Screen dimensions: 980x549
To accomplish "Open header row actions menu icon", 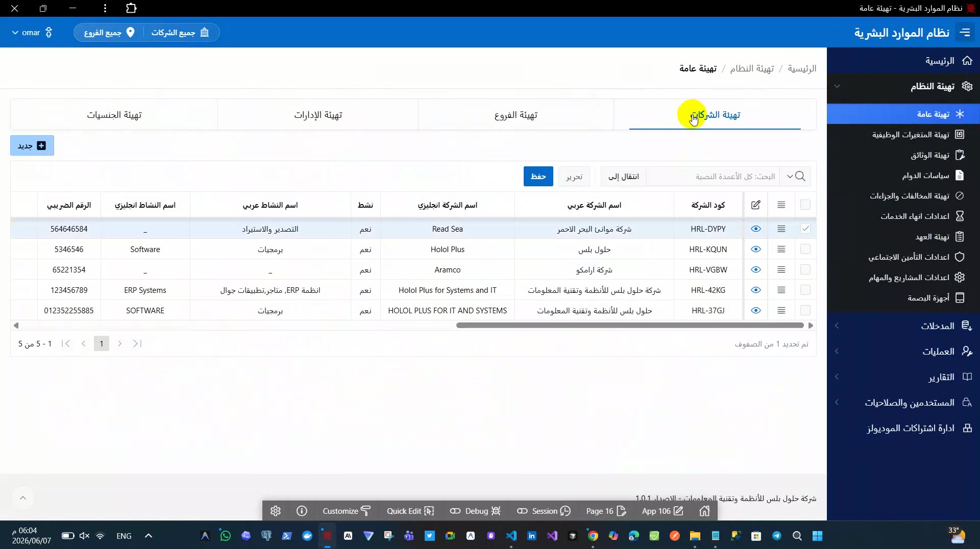I will (781, 205).
